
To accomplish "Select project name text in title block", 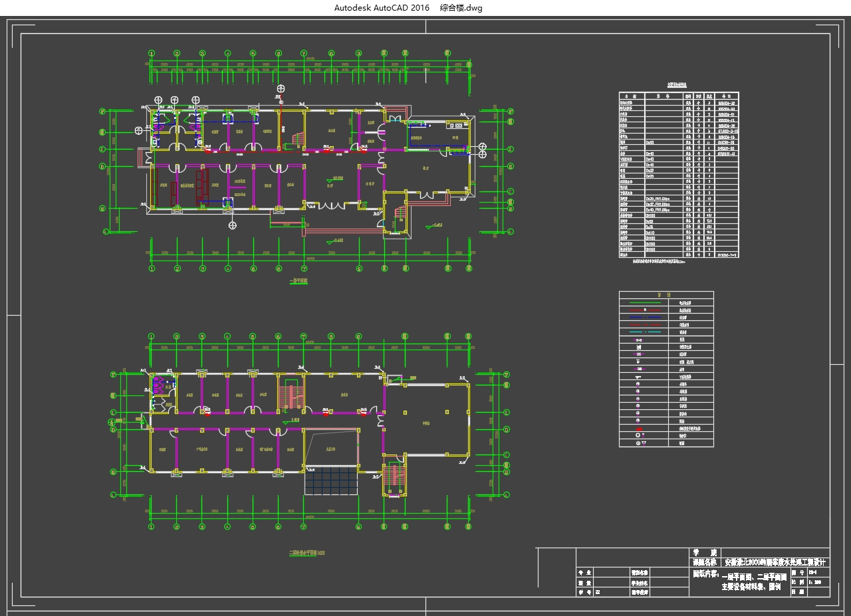I will point(775,562).
